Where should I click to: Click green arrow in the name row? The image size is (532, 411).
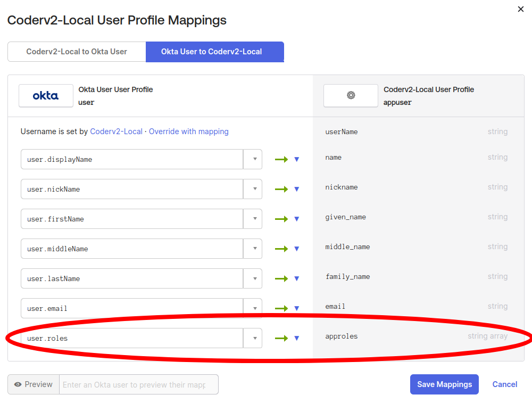281,159
